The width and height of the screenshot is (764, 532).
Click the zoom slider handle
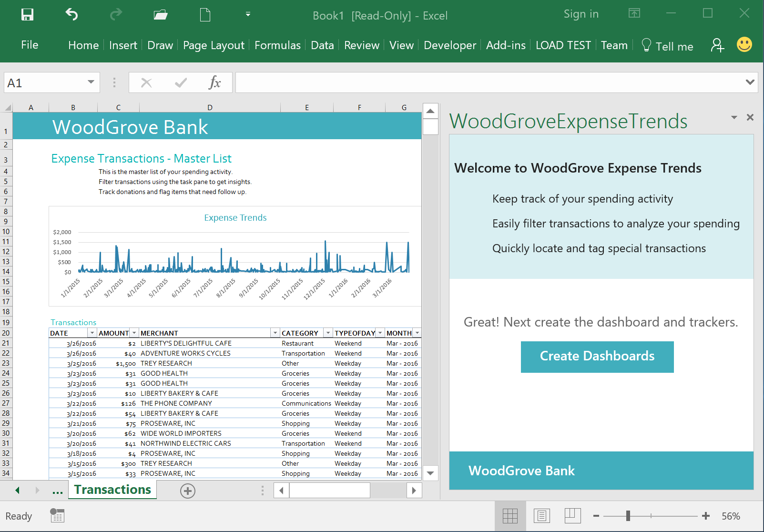pos(628,516)
